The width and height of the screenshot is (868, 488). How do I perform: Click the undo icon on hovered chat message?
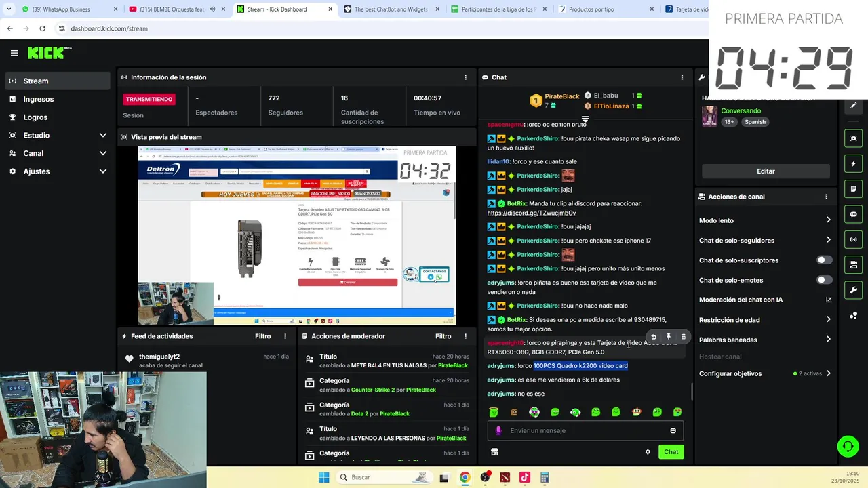654,336
